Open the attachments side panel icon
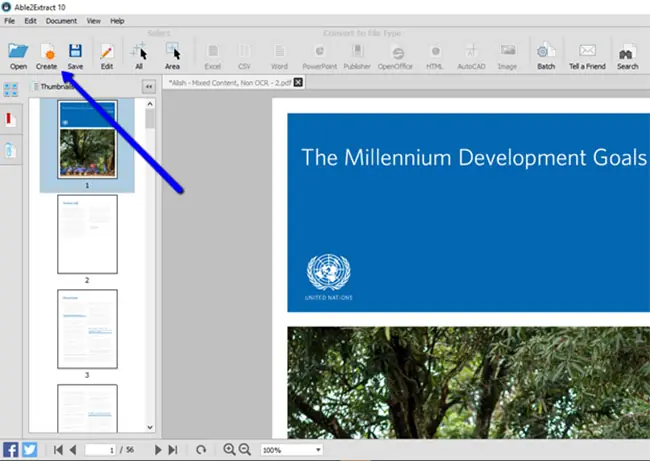The width and height of the screenshot is (650, 461). 10,150
